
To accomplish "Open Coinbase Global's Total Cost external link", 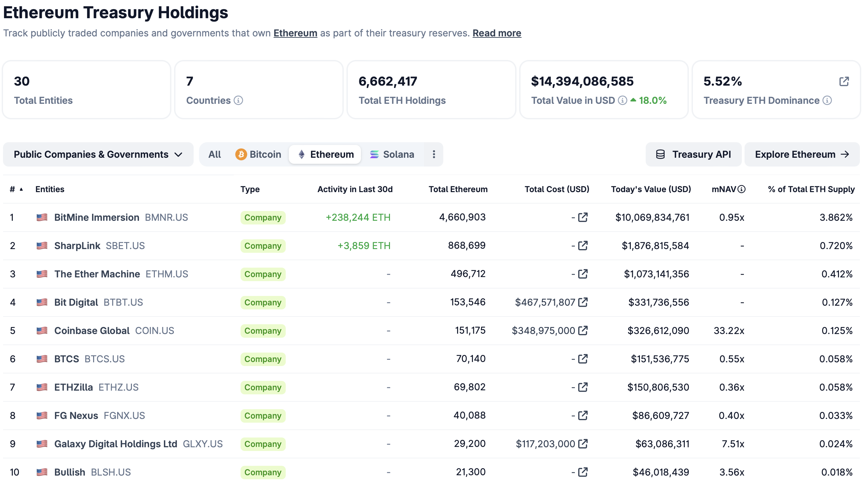I will click(582, 330).
